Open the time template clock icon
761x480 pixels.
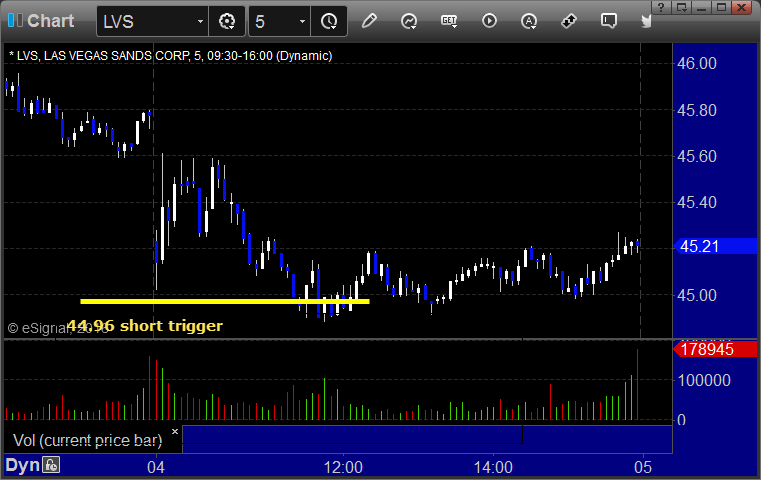point(329,21)
